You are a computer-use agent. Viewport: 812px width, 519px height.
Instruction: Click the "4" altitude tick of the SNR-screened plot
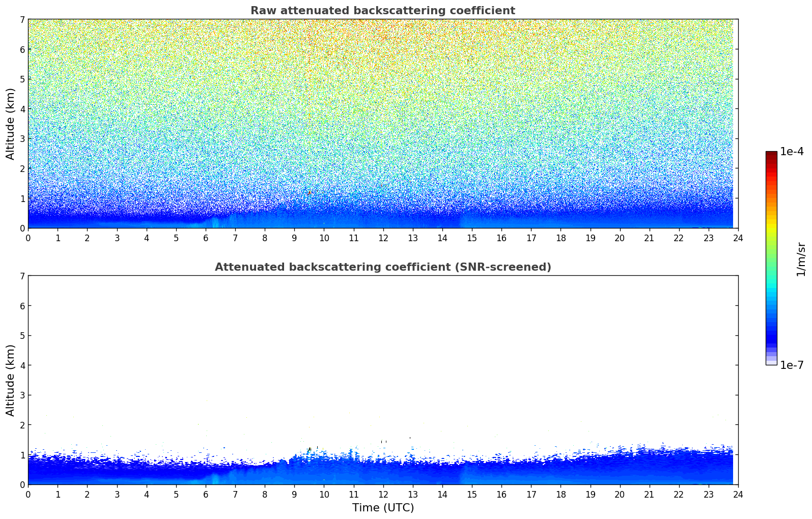(x=22, y=365)
